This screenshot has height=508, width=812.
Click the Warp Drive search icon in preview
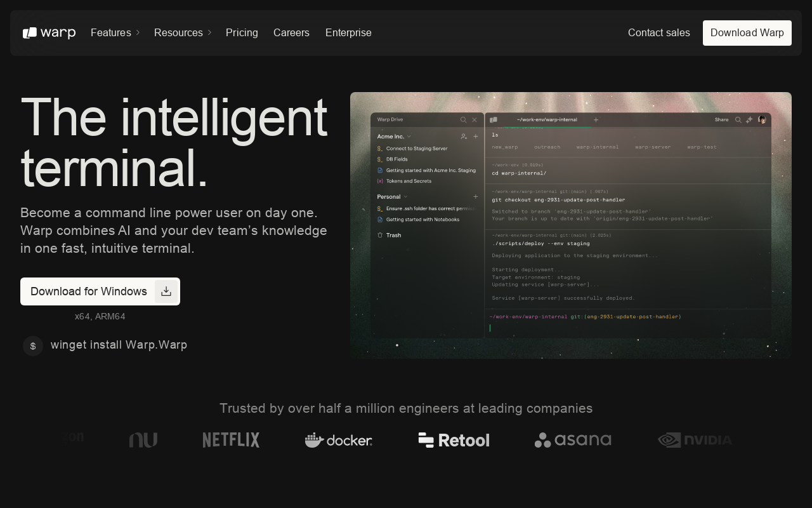point(463,119)
